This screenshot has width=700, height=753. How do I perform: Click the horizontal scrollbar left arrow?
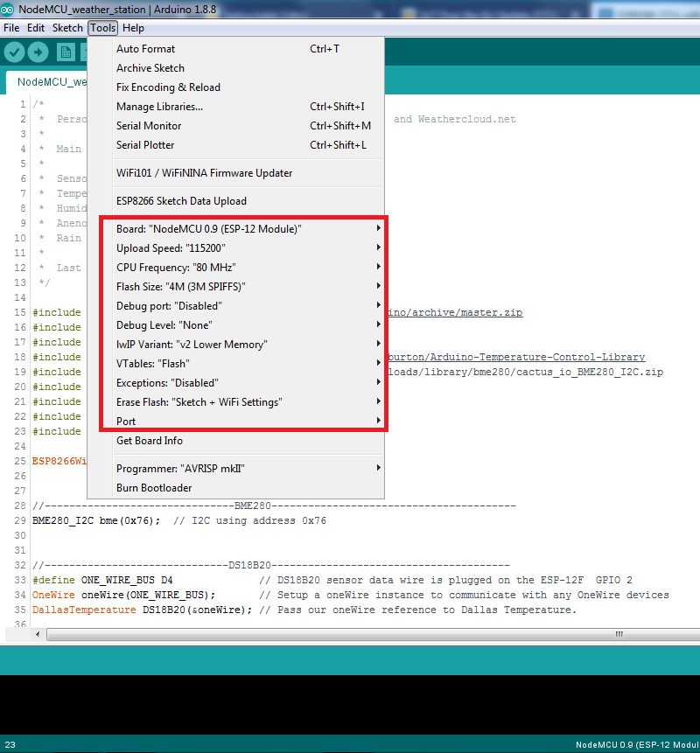pyautogui.click(x=38, y=634)
